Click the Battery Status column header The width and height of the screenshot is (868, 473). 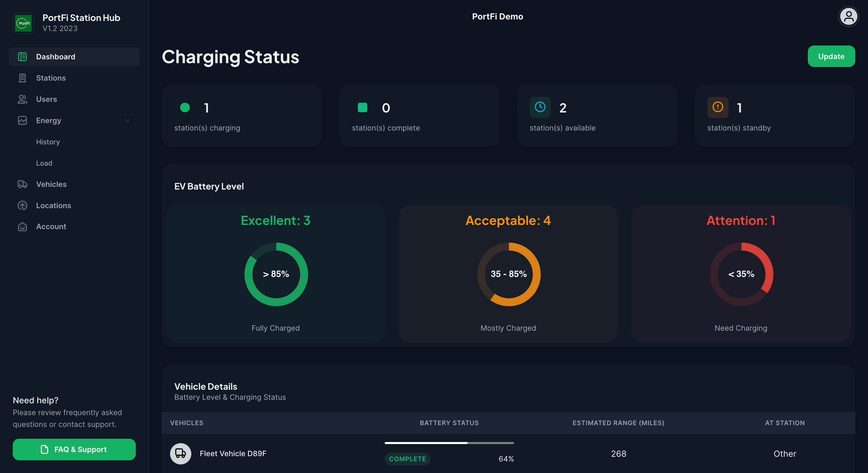tap(449, 423)
